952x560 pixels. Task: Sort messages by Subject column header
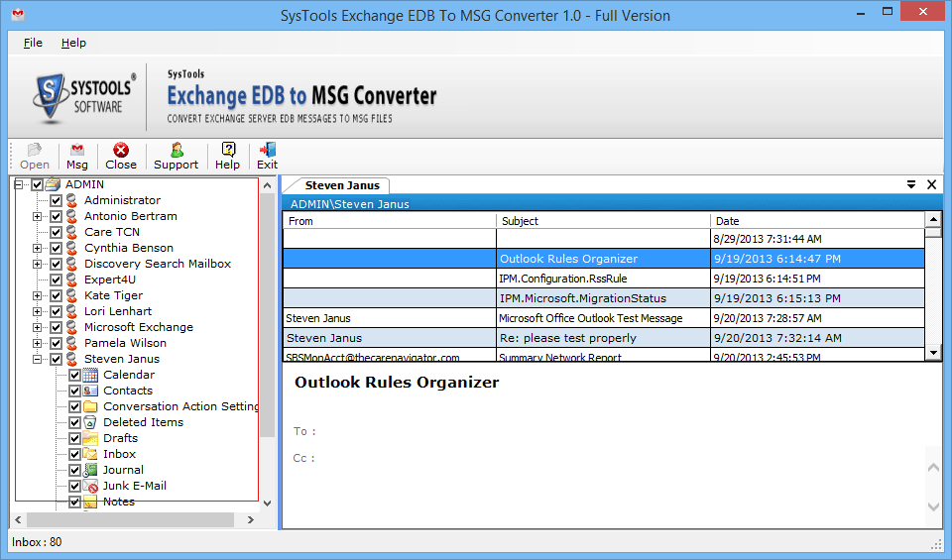pos(603,221)
